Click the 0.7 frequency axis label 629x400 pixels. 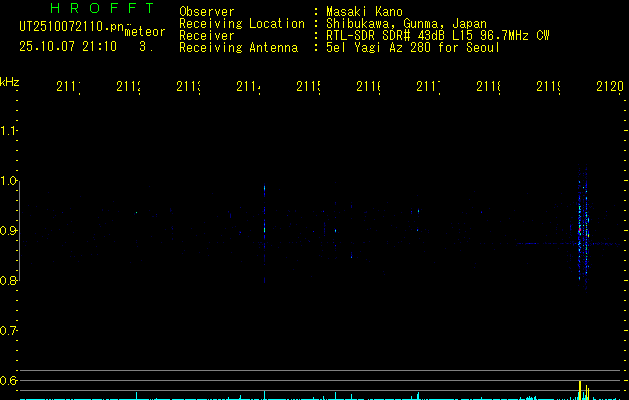point(8,331)
